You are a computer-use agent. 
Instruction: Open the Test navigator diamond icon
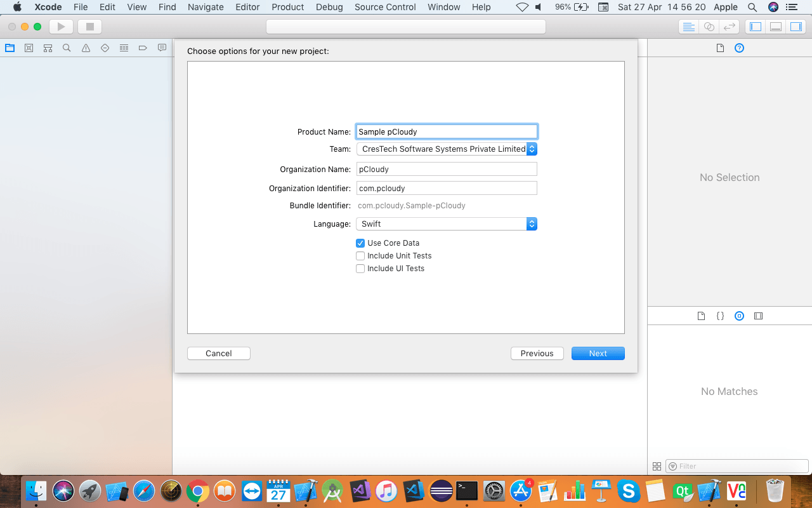105,48
